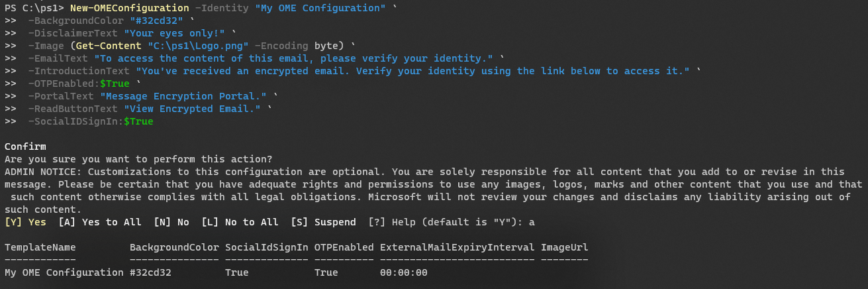Click the 00:00:00 expiry interval value
Viewport: 868px width, 289px height.
(x=404, y=272)
